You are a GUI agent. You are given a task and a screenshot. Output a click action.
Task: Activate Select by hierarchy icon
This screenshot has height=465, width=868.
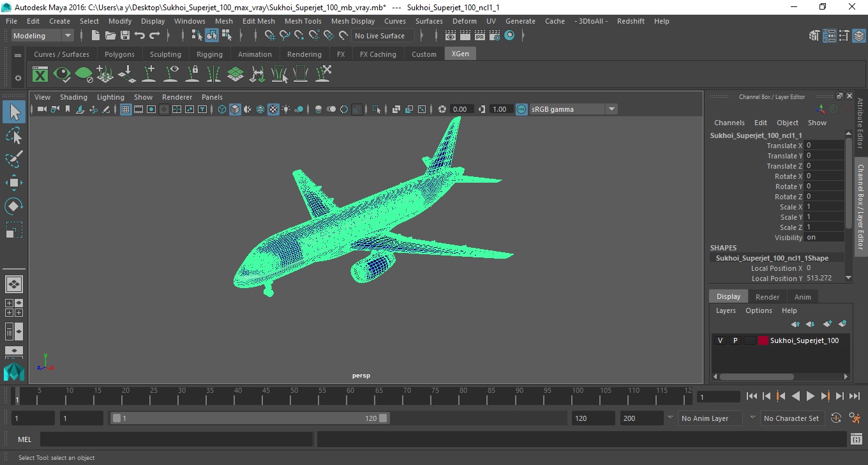197,36
